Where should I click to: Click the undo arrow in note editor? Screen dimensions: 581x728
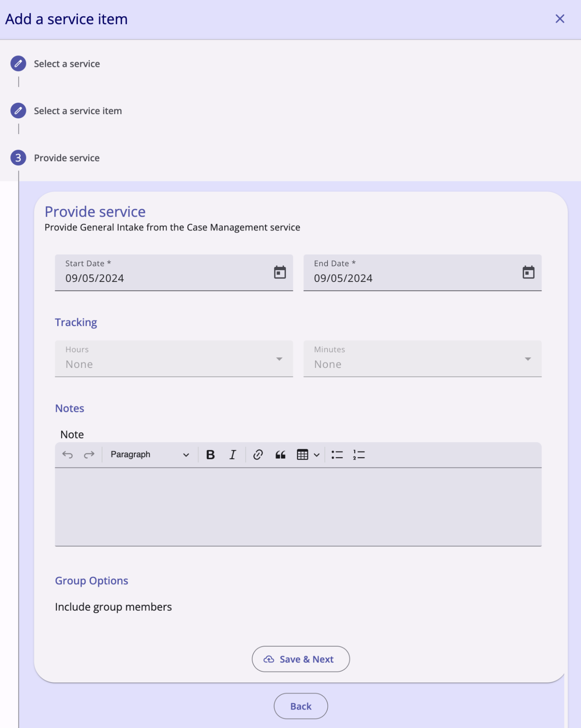[67, 454]
